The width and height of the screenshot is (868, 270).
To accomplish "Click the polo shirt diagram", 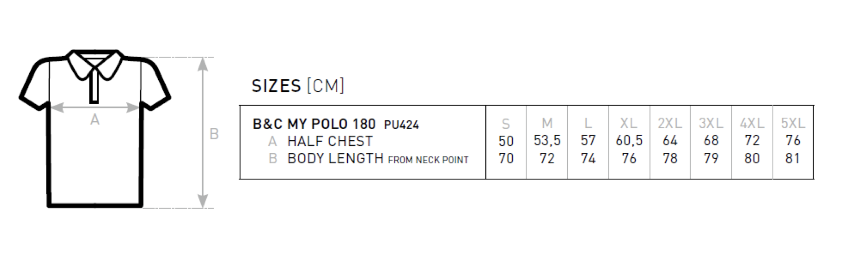I will (x=95, y=129).
